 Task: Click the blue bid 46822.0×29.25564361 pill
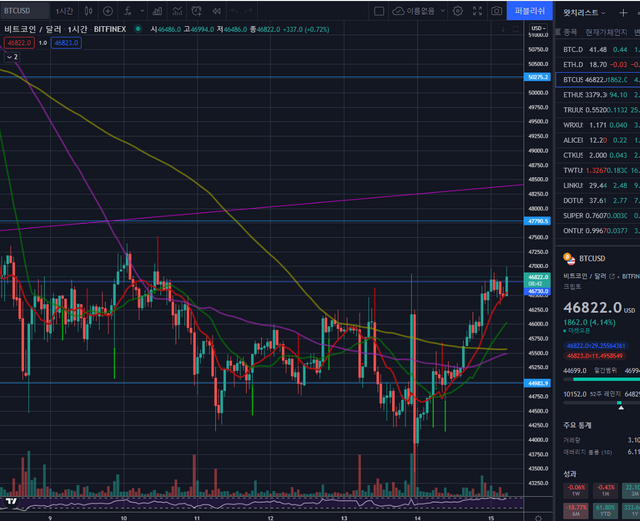(x=596, y=345)
